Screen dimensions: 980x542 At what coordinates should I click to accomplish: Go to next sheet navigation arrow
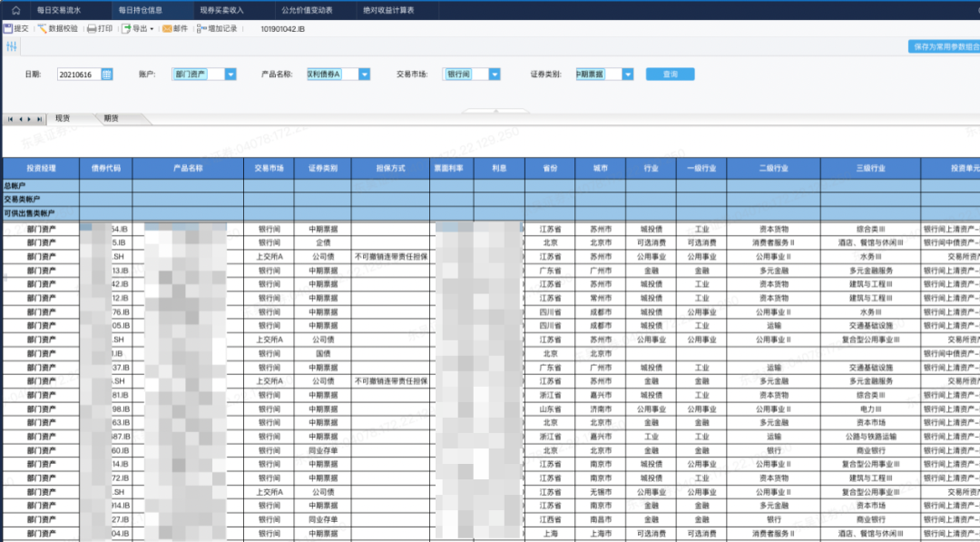29,119
